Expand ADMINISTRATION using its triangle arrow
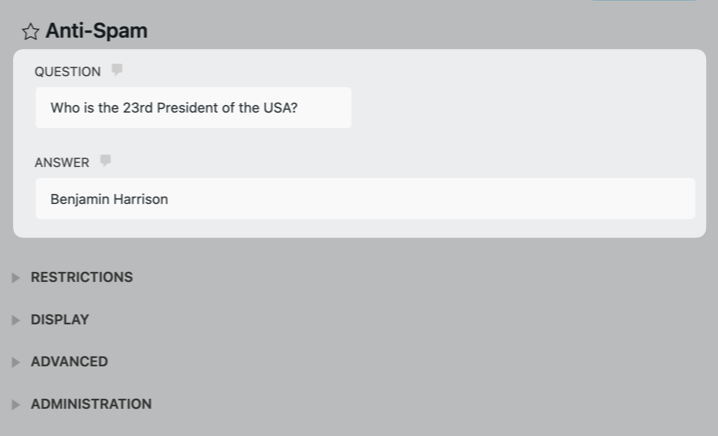The image size is (718, 436). (x=16, y=405)
